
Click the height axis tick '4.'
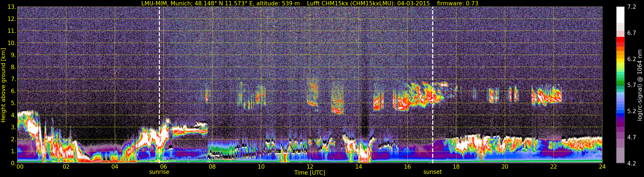pos(13,115)
